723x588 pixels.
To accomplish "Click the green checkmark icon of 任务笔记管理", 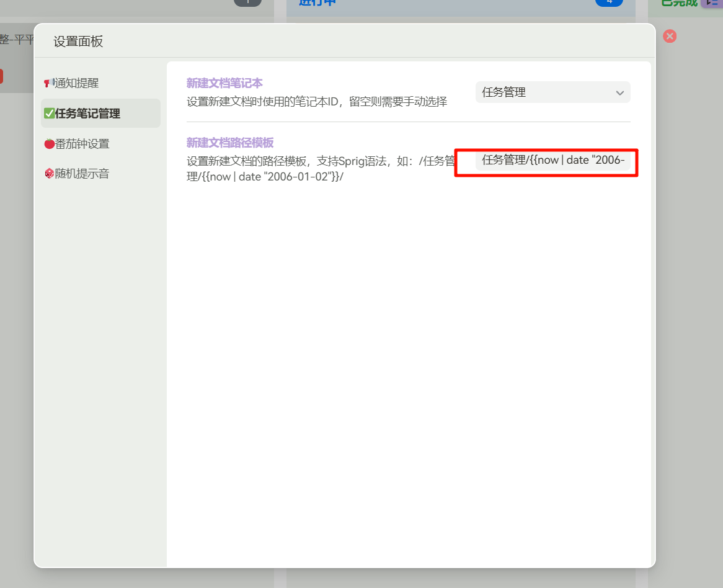I will [50, 114].
